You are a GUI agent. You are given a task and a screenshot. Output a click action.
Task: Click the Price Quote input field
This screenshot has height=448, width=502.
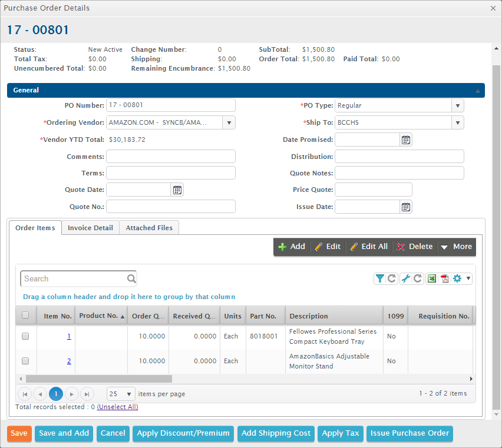click(374, 190)
